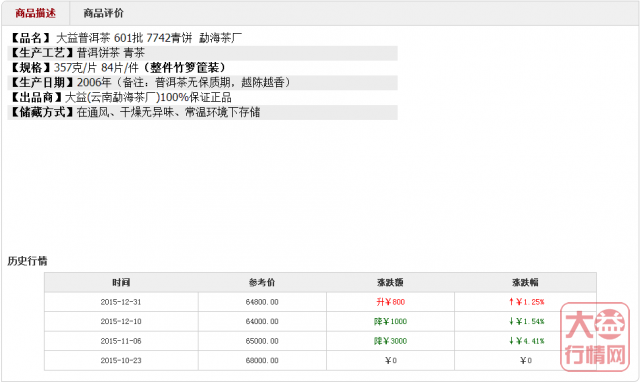Select the price cell 64000.00

(262, 322)
